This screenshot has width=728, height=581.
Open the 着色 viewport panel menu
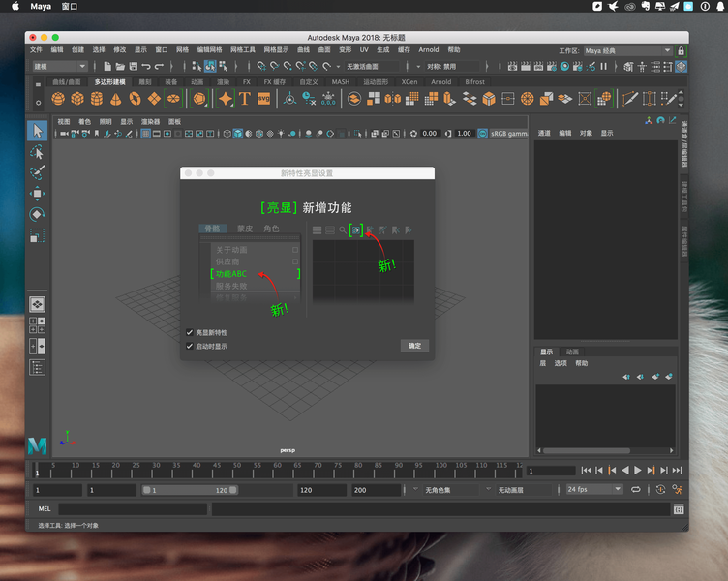coord(84,122)
